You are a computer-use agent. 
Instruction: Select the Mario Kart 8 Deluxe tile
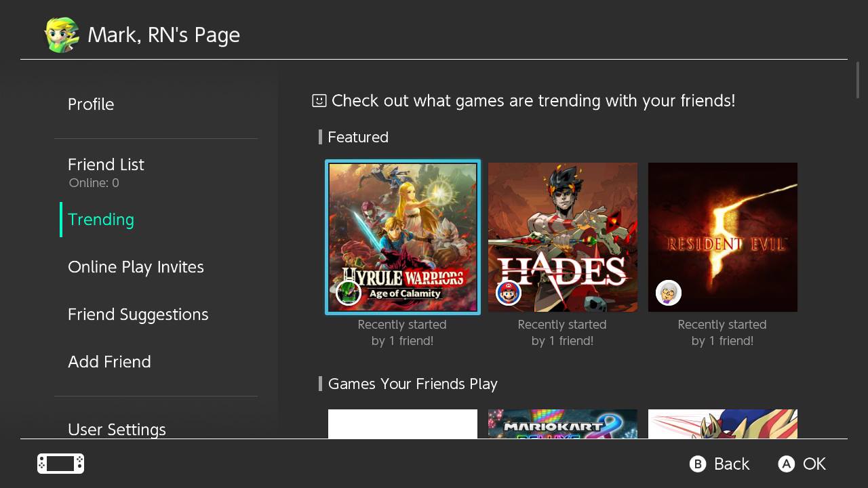point(563,424)
